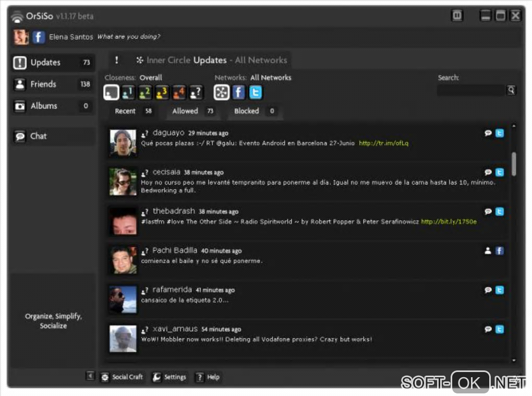Open the Albums section in sidebar
Image resolution: width=532 pixels, height=396 pixels.
(53, 106)
